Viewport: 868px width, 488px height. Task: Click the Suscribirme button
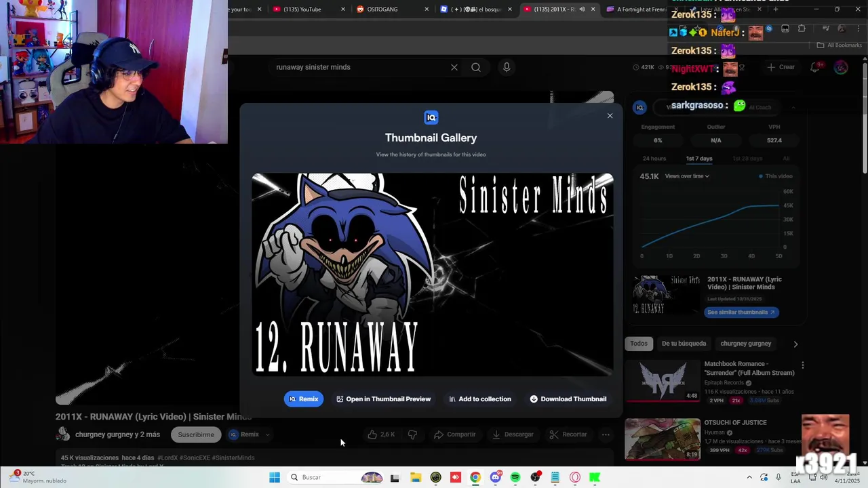pos(196,434)
